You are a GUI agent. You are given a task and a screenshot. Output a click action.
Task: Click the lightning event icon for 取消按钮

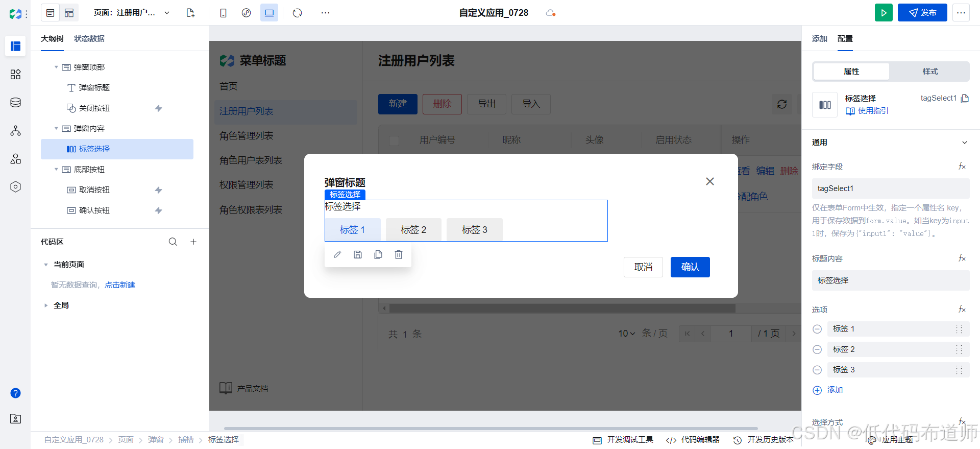tap(159, 190)
